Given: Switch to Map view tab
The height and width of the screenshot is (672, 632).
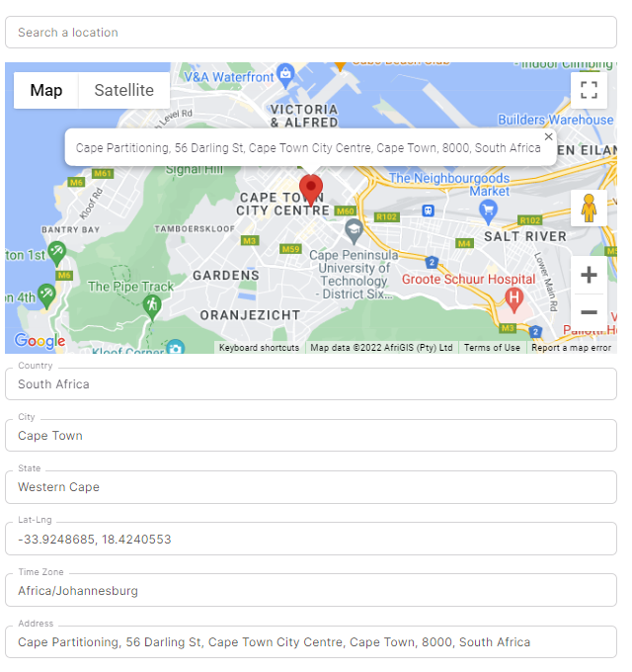Looking at the screenshot, I should (46, 91).
